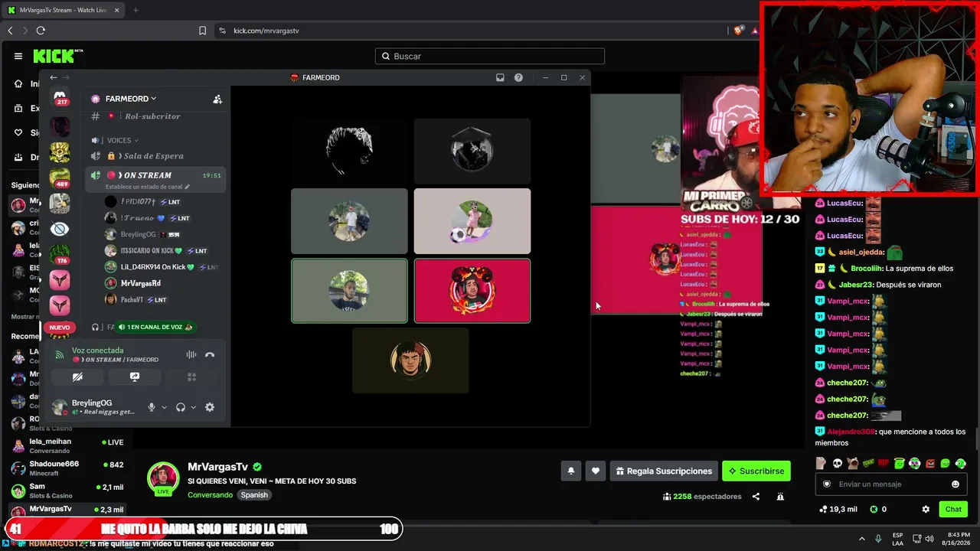Select bottom bearded avatar participant tile

pos(410,360)
